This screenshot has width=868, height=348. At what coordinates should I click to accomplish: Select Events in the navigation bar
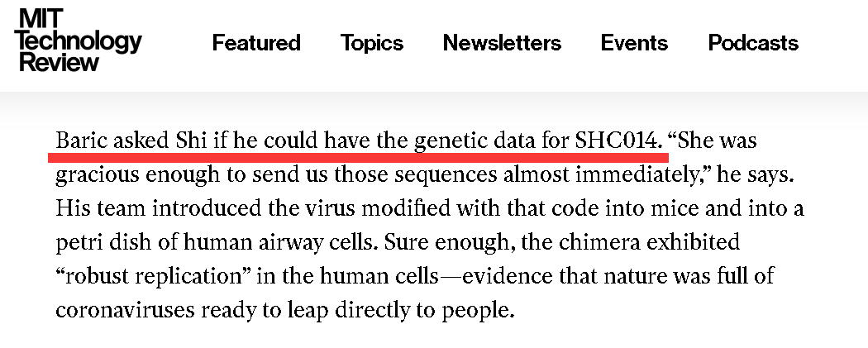[x=635, y=43]
